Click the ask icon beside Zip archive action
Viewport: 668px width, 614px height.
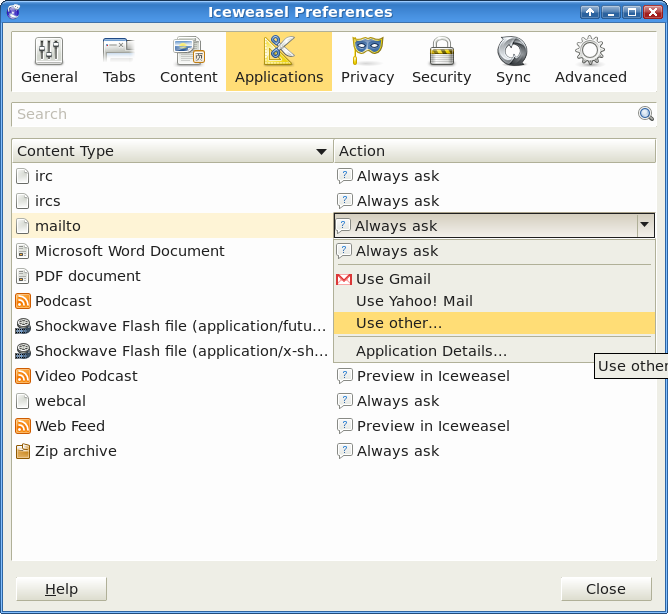[345, 451]
